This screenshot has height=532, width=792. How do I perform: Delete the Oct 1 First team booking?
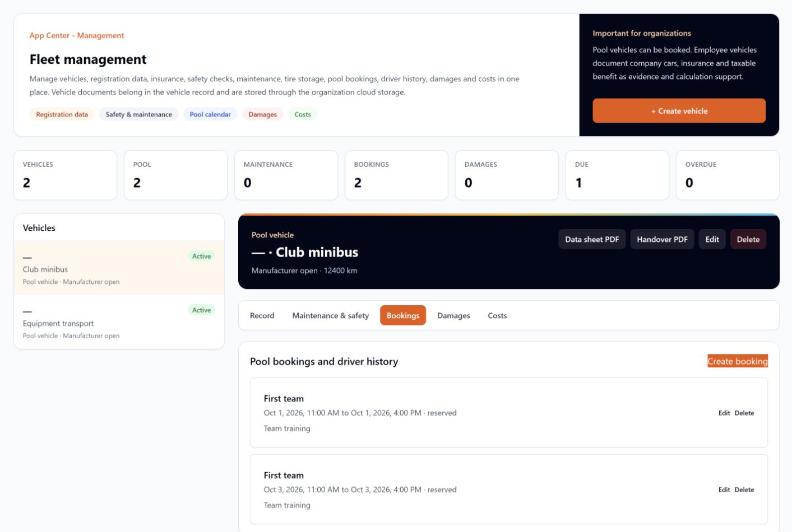(744, 413)
